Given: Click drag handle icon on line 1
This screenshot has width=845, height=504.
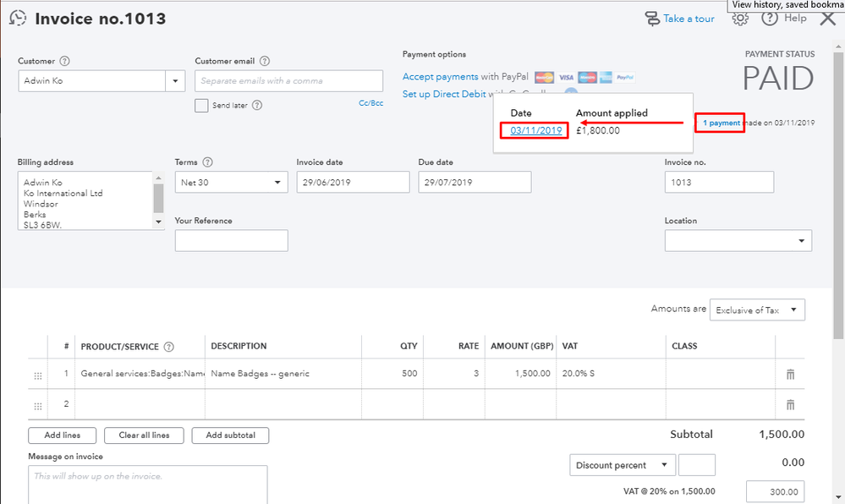Looking at the screenshot, I should tap(37, 375).
